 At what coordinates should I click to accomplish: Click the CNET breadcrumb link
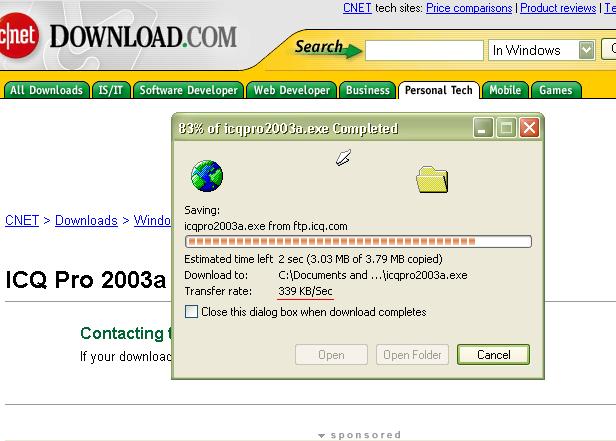(22, 220)
